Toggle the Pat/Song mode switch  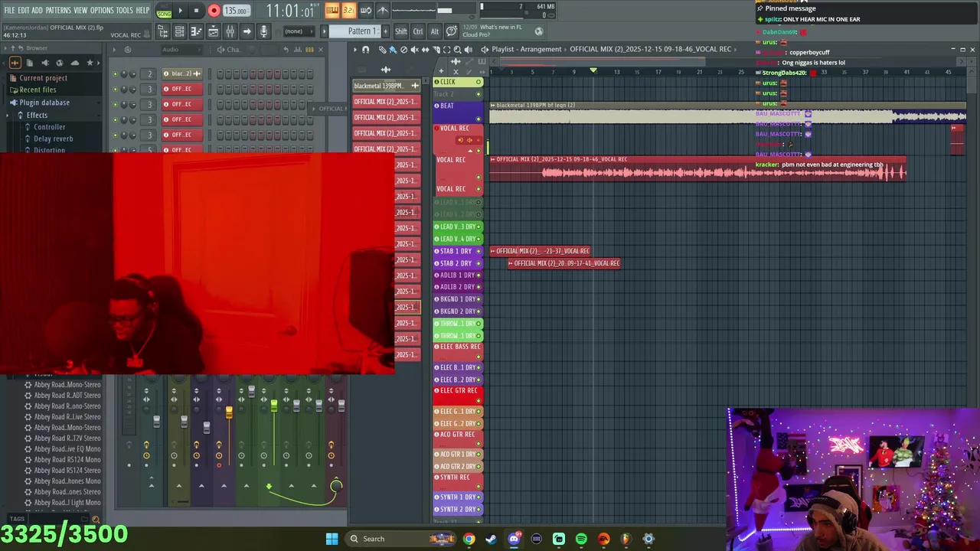[164, 11]
